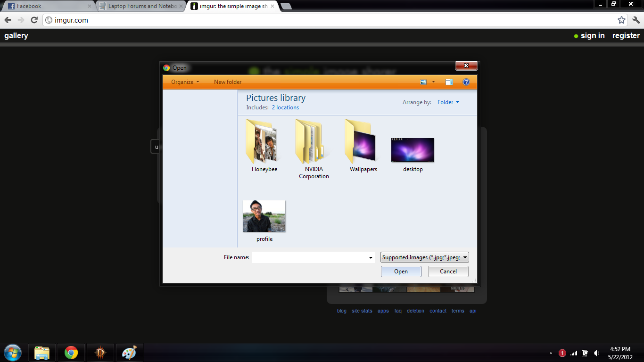Toggle the preview pane icon

point(449,82)
